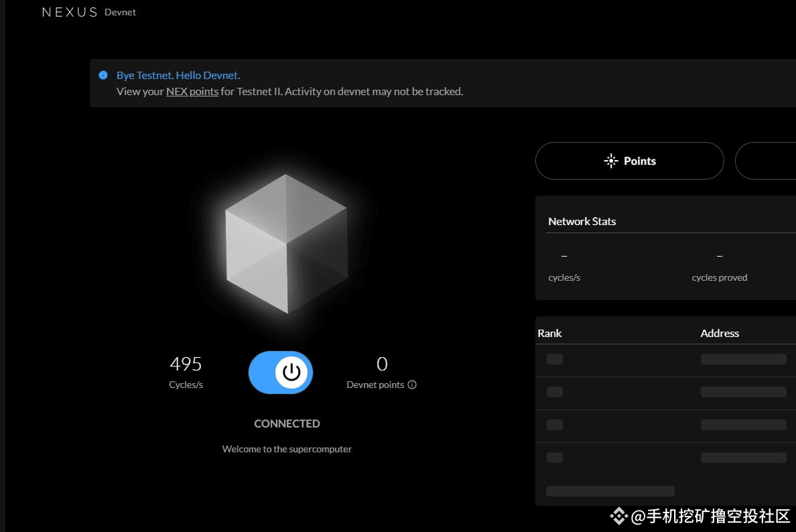The height and width of the screenshot is (532, 796).
Task: Click 'Welcome to the supercomputer' message
Action: click(287, 450)
